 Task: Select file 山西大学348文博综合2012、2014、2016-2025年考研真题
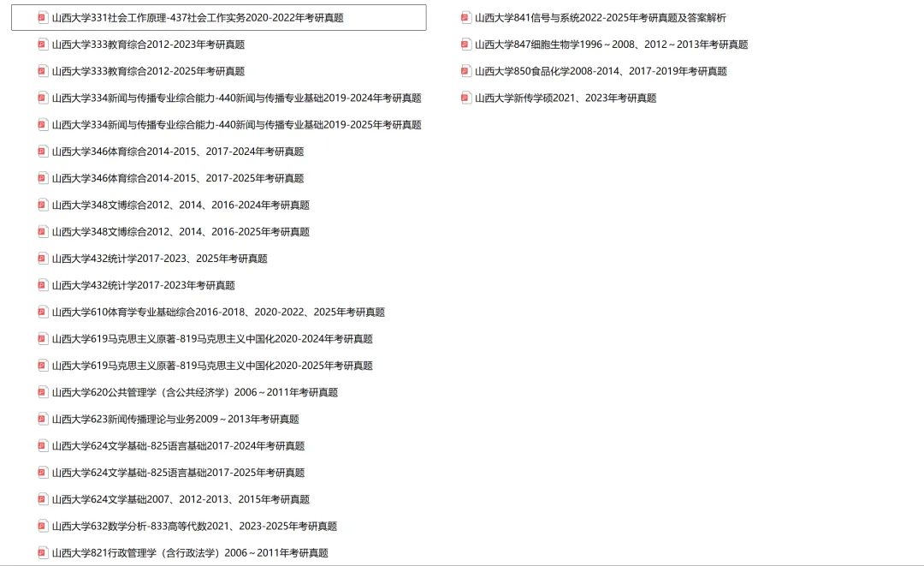coord(181,232)
